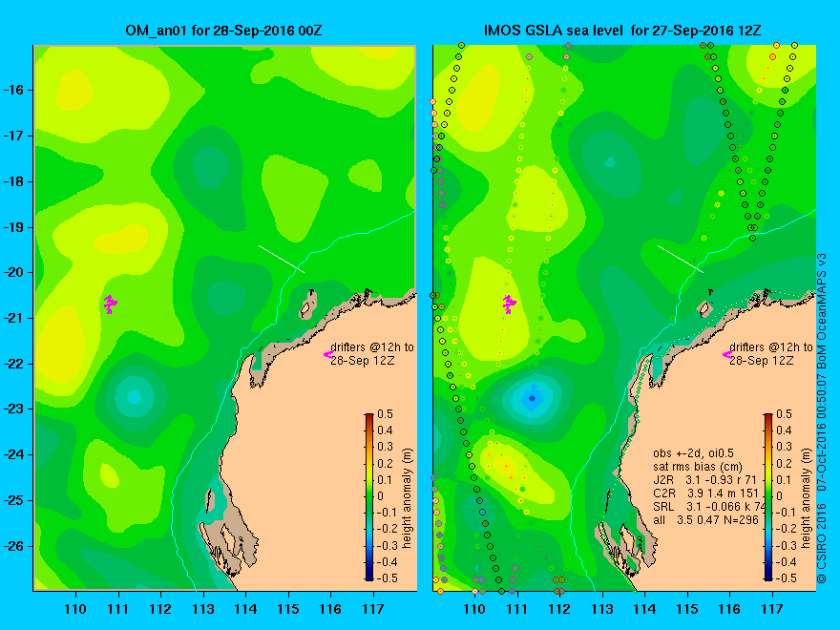This screenshot has width=840, height=630.
Task: Click the magenta drifter marker in right map
Action: click(509, 304)
